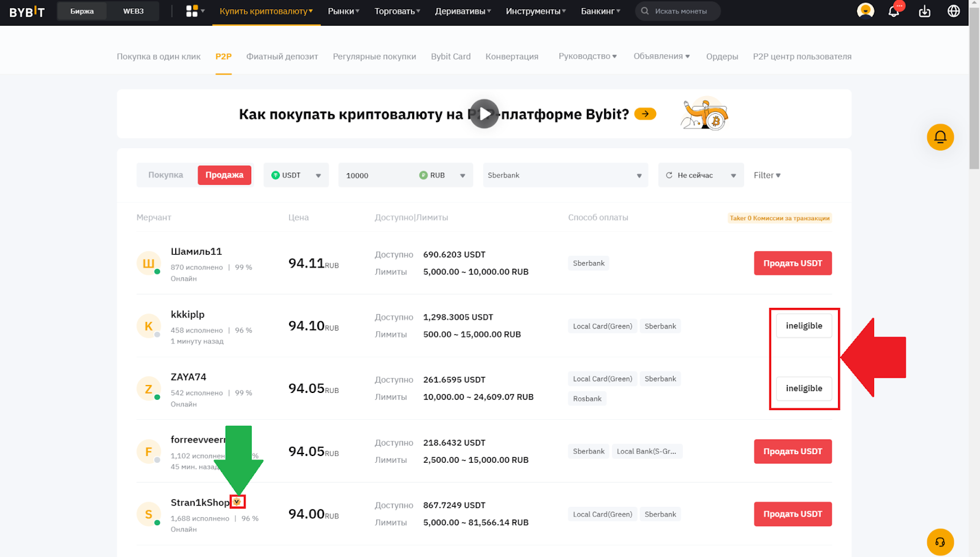Open P2P центр пользователя tab
Image resolution: width=980 pixels, height=557 pixels.
pos(802,56)
